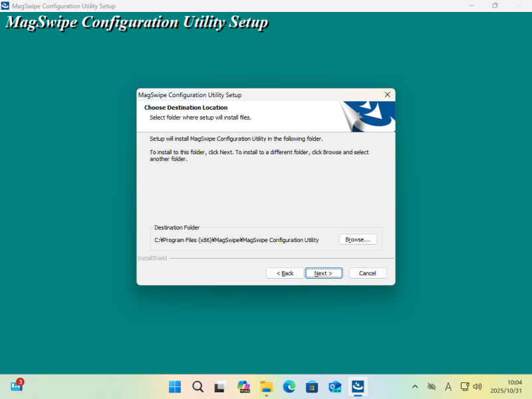Open taskbar Search
Viewport: 532px width, 399px height.
198,386
